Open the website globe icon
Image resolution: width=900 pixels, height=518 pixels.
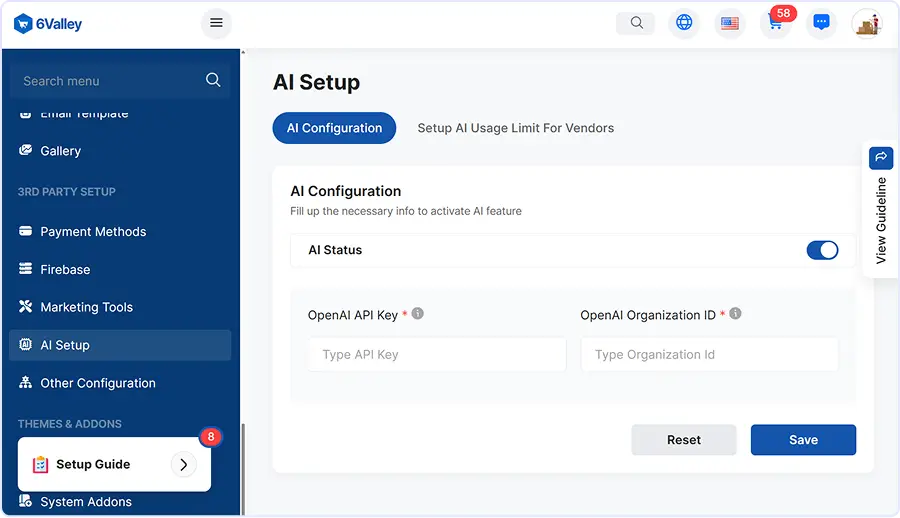click(684, 23)
